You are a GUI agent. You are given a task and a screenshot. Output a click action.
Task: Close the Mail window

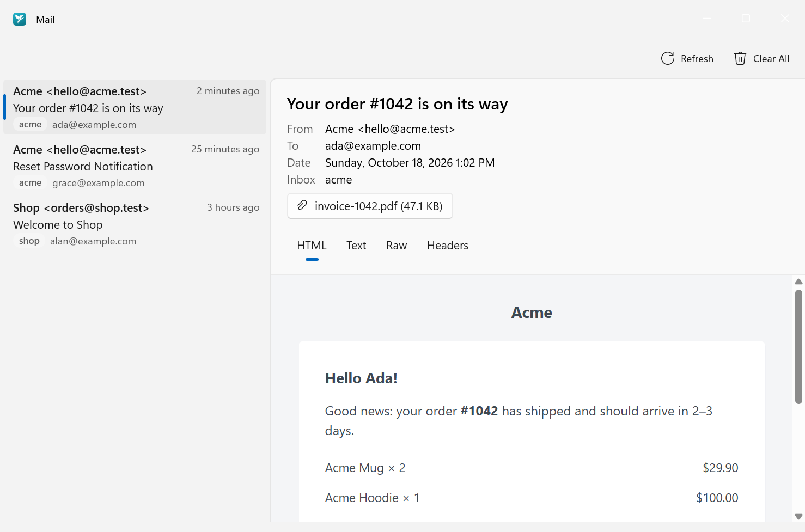(785, 19)
